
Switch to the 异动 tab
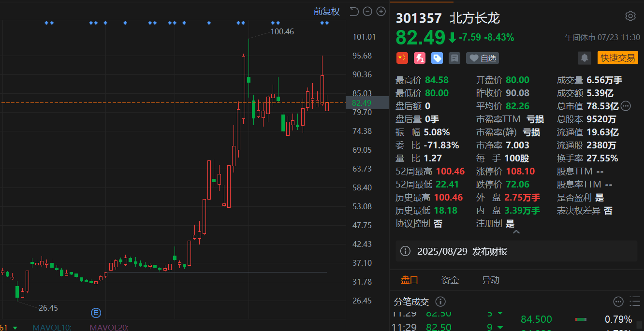click(491, 280)
